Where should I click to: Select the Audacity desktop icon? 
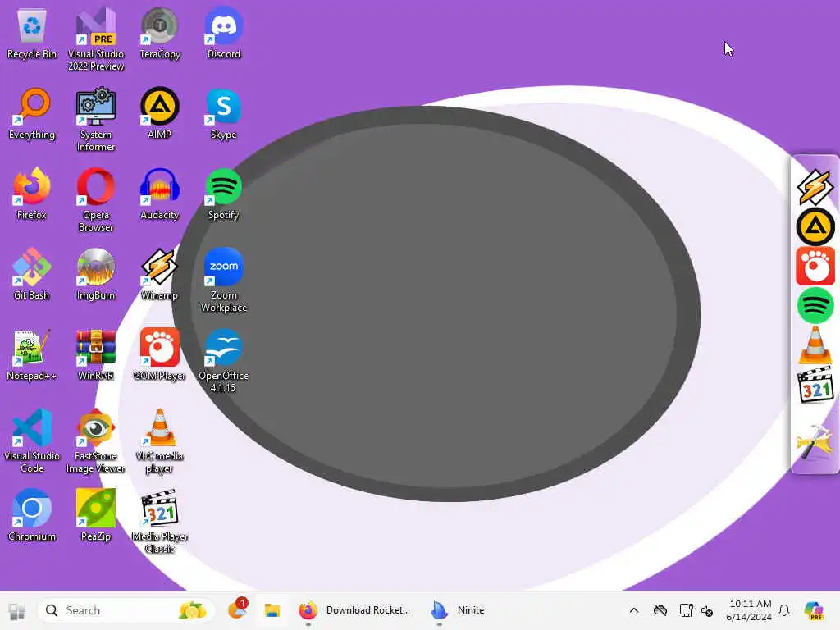click(x=160, y=194)
